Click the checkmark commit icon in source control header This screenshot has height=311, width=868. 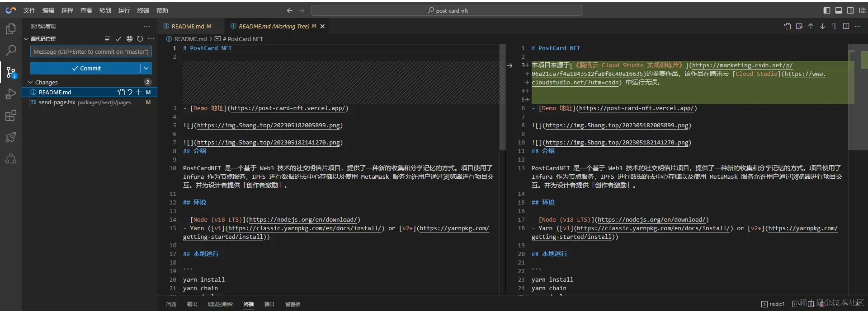click(x=118, y=39)
